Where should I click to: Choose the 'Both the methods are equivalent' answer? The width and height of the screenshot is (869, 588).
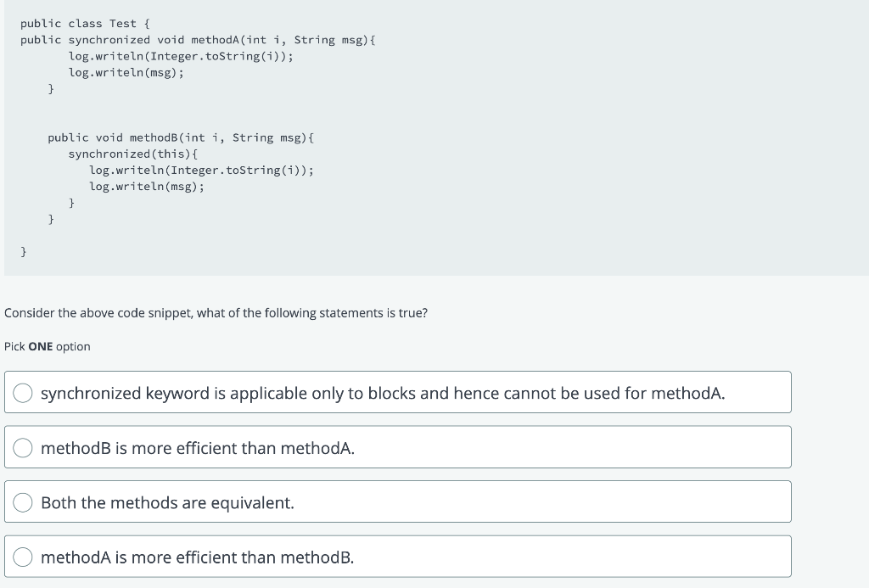point(23,501)
